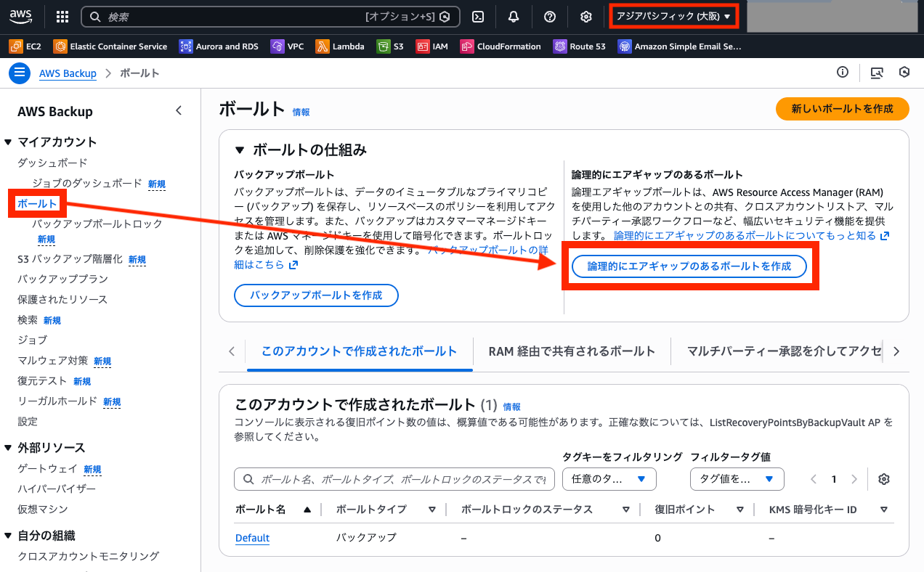The width and height of the screenshot is (924, 572).
Task: Select the S3 favorites shortcut
Action: pos(392,46)
